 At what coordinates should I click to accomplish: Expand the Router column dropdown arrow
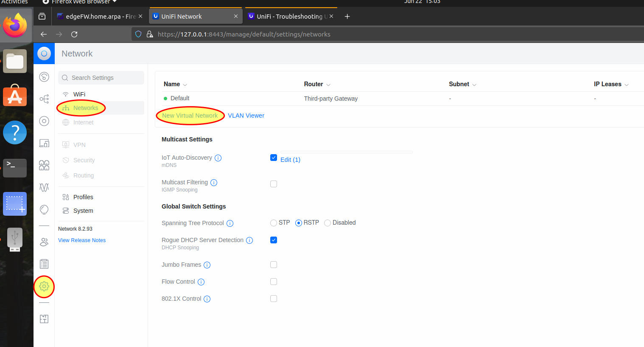click(328, 85)
